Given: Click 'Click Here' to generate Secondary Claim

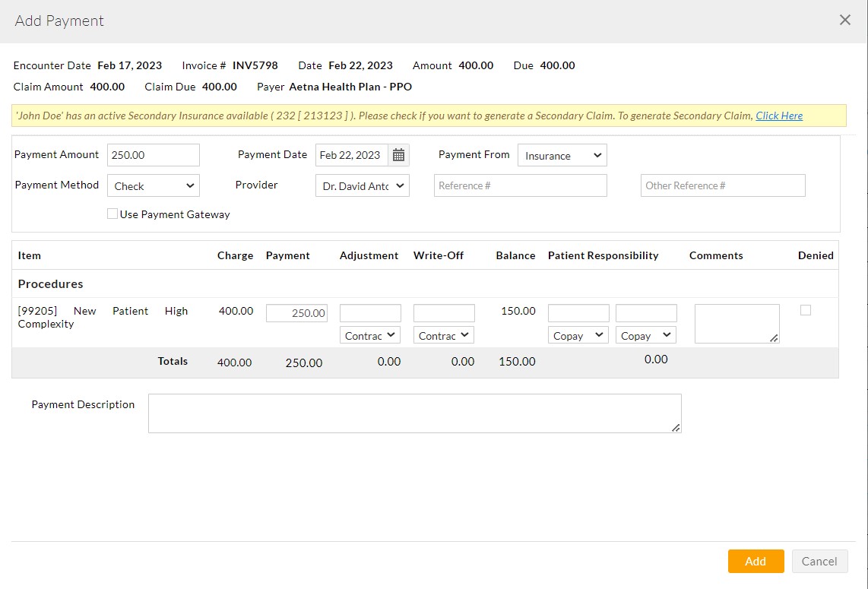Looking at the screenshot, I should [780, 116].
